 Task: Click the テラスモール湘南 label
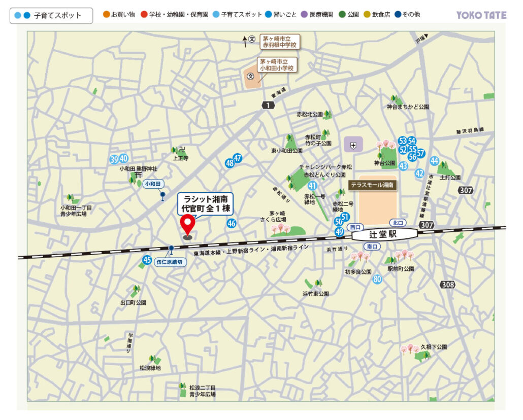point(372,185)
